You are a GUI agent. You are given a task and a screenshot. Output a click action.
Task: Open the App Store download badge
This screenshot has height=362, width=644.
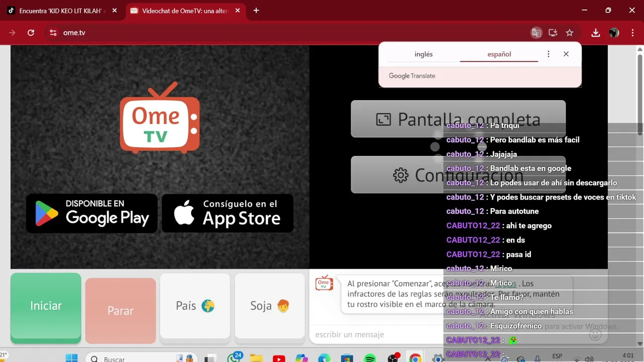pos(227,213)
